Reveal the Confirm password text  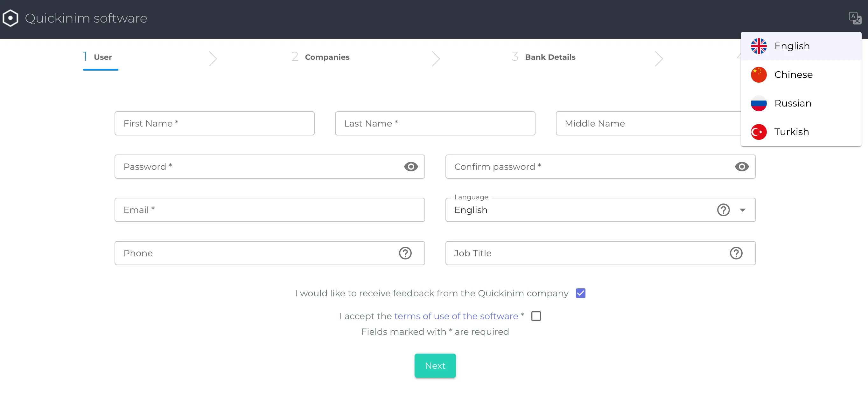point(742,166)
